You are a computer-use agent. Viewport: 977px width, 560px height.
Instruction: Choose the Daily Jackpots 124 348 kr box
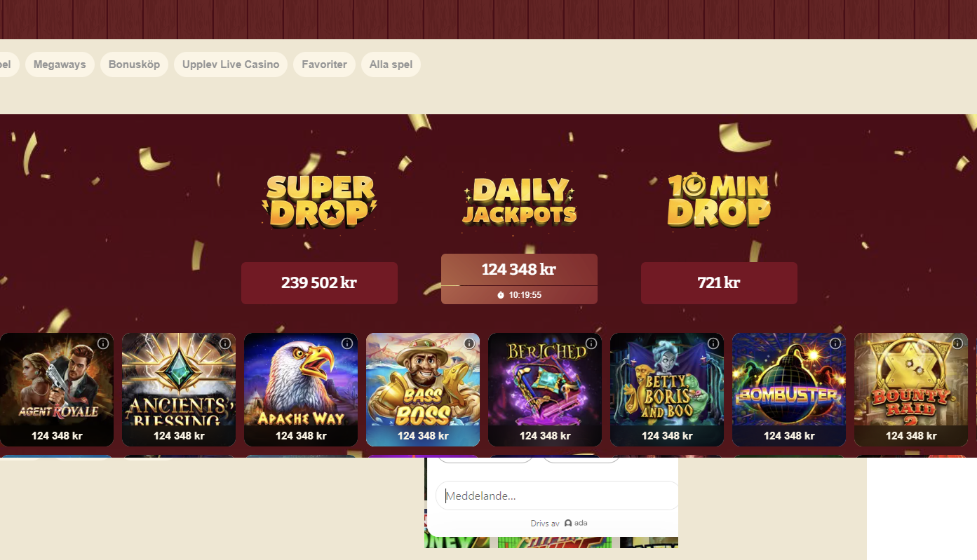519,279
